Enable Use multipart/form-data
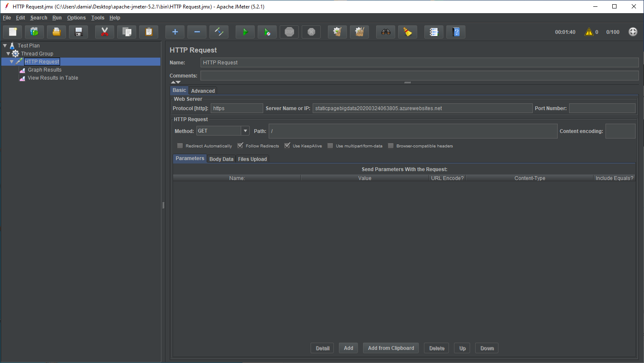Screen dimensions: 644x363 [330, 145]
